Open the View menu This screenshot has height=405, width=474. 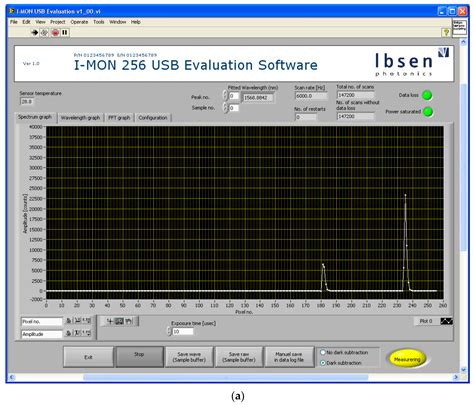[40, 22]
